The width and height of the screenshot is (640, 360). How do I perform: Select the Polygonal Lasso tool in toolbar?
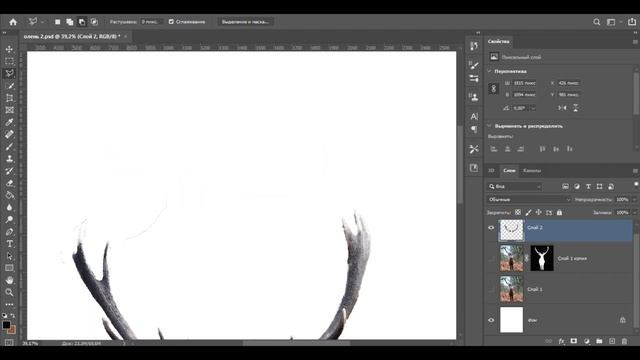click(x=9, y=73)
